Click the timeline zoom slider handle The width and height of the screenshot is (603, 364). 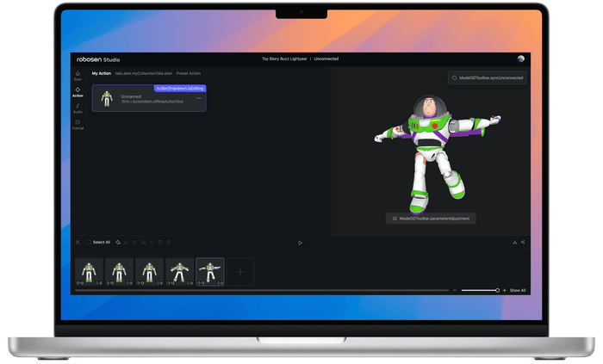[x=497, y=291]
